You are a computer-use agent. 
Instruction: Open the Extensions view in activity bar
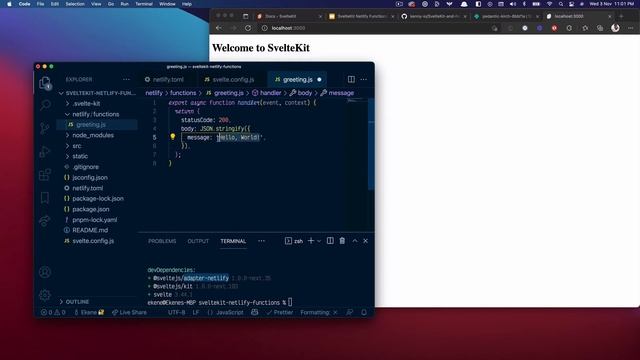[x=45, y=175]
